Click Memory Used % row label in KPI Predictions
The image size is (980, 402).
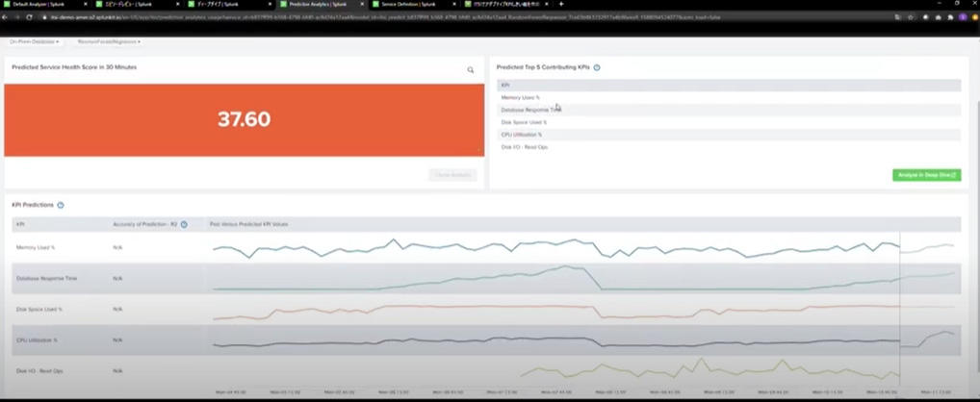(x=36, y=248)
